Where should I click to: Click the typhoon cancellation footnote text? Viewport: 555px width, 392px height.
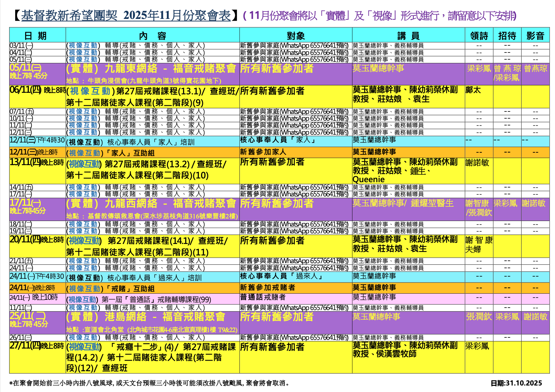pyautogui.click(x=151, y=383)
